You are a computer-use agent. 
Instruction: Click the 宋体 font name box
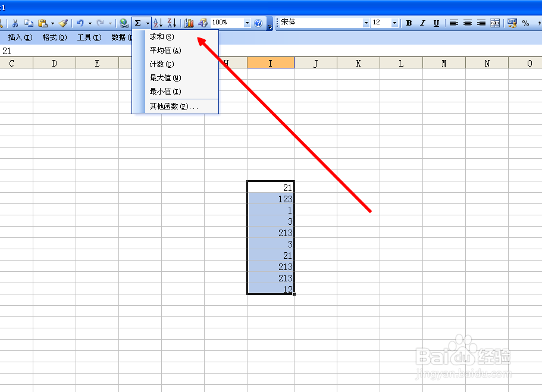pyautogui.click(x=321, y=23)
